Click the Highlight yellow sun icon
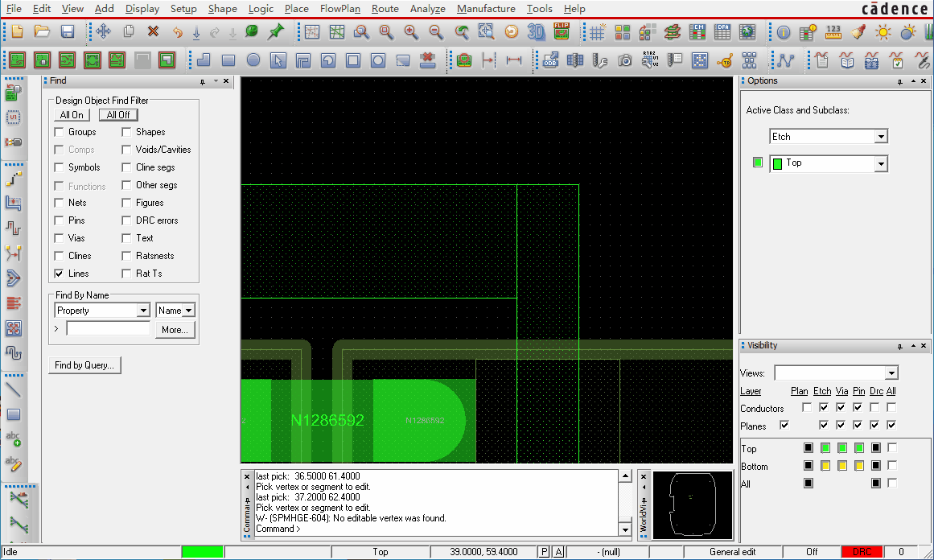 click(883, 31)
